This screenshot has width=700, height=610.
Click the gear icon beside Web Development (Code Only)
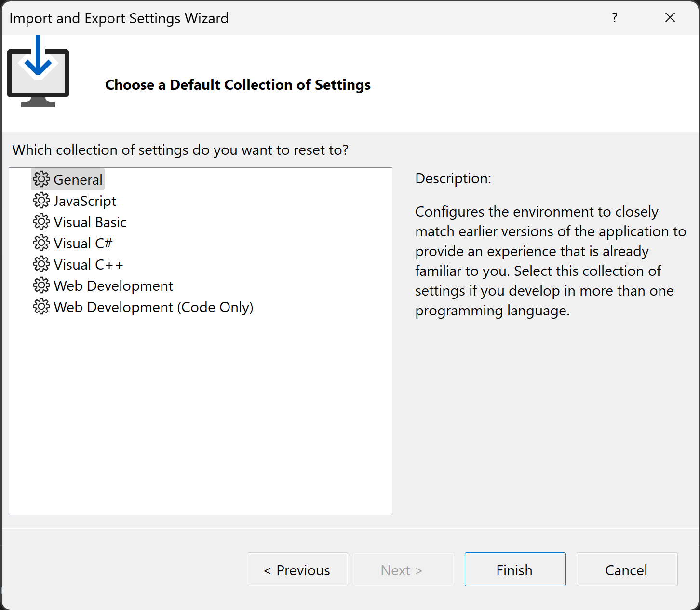pyautogui.click(x=41, y=306)
